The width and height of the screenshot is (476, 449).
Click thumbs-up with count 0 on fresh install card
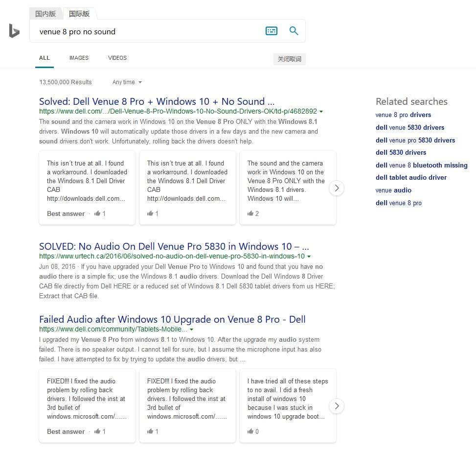[250, 431]
